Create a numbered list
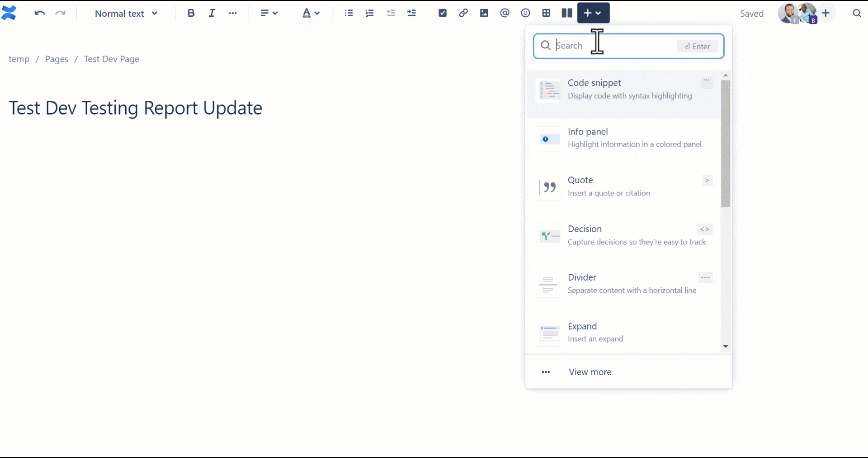 (369, 13)
